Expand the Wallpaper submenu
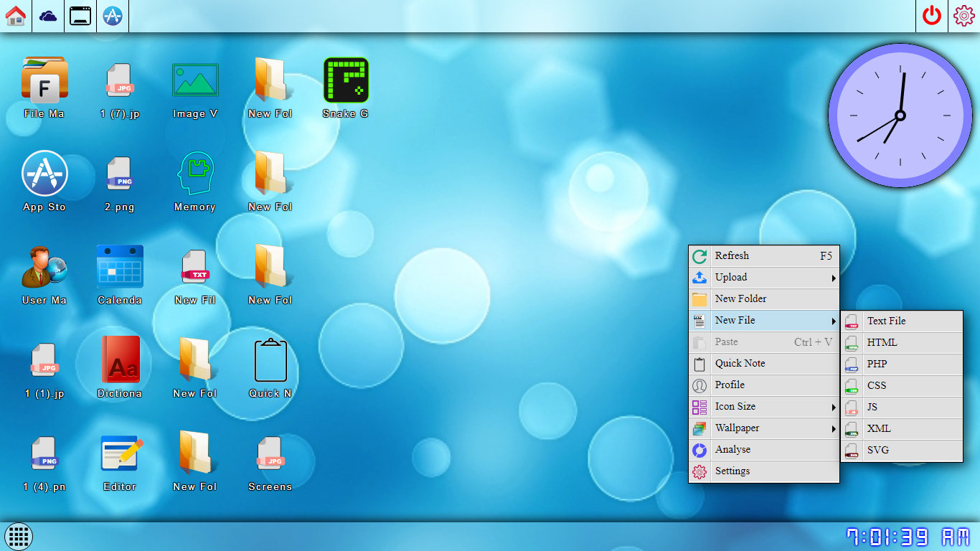The image size is (980, 551). pyautogui.click(x=764, y=428)
